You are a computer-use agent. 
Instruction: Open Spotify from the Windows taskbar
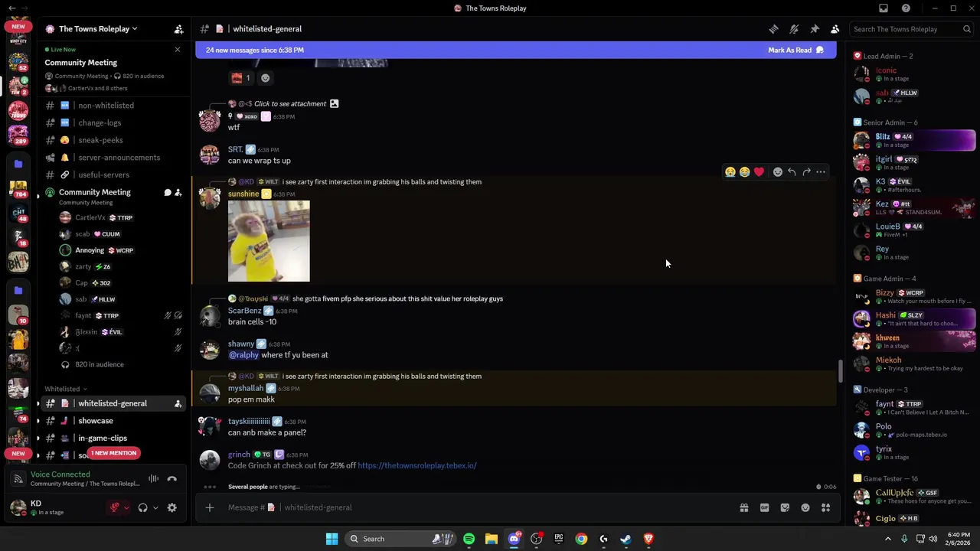(469, 539)
